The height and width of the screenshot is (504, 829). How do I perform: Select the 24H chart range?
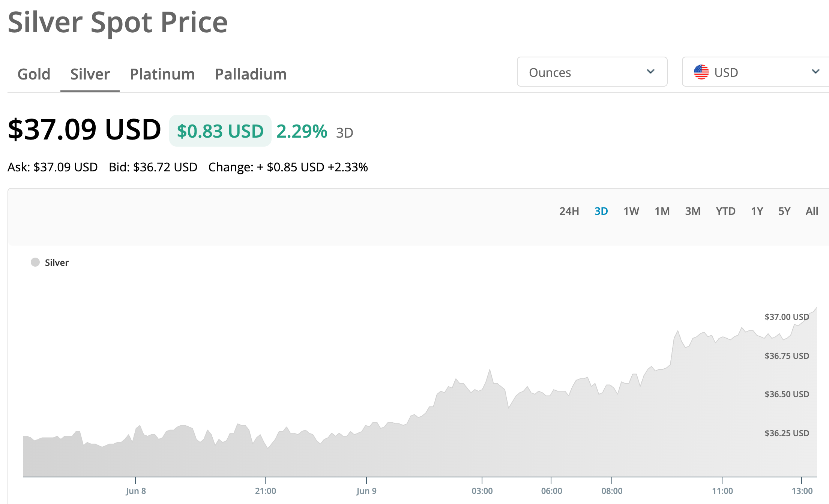coord(569,211)
